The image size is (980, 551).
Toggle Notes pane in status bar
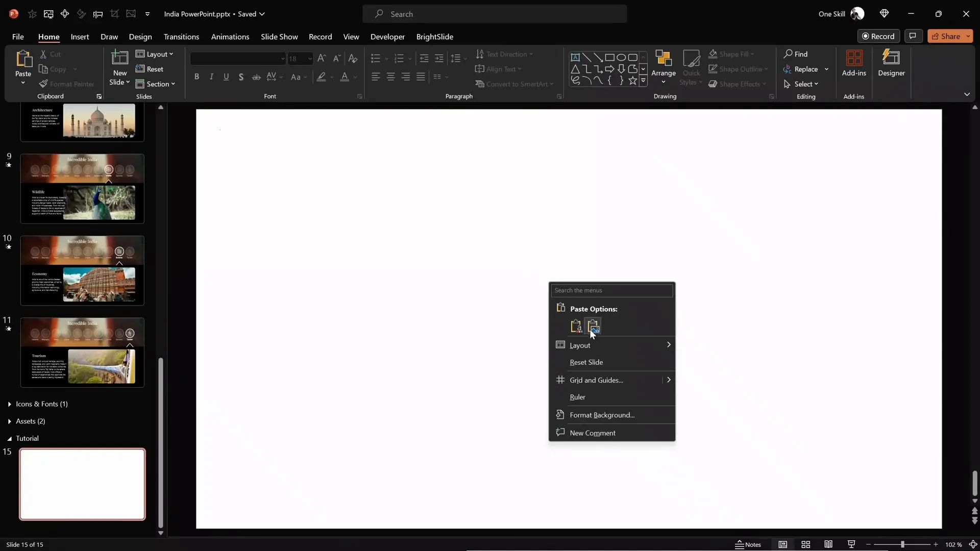[748, 544]
